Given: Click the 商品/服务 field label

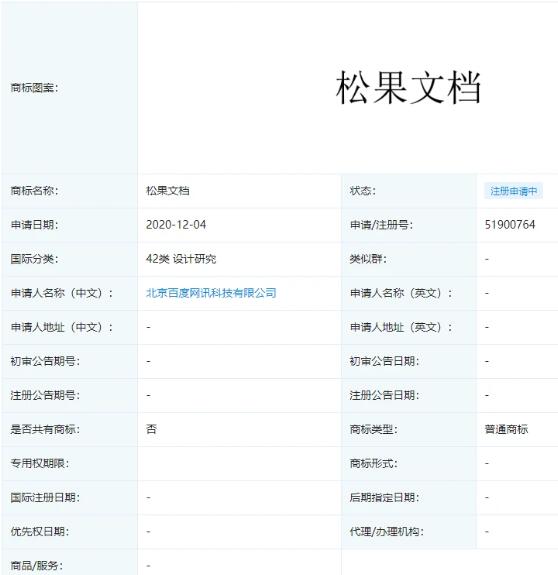Looking at the screenshot, I should 37,565.
